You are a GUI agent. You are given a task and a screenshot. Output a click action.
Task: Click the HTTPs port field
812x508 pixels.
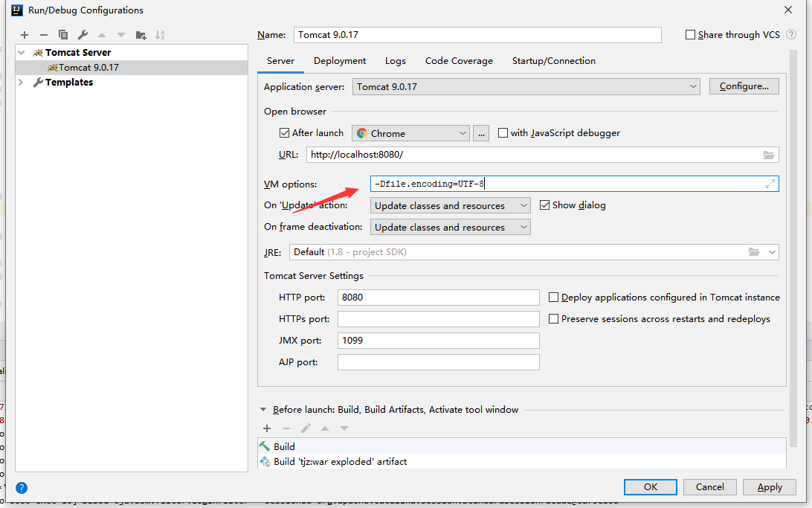tap(439, 319)
